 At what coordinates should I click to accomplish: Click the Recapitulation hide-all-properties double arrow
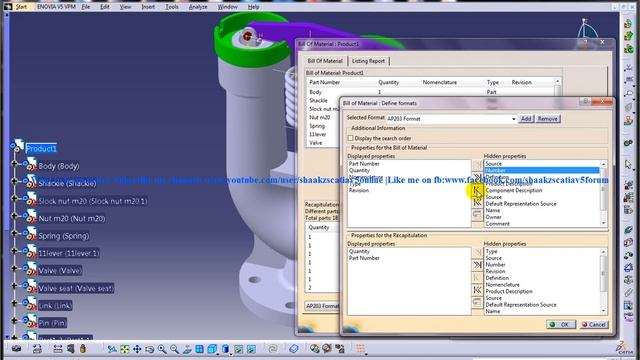[x=477, y=265]
